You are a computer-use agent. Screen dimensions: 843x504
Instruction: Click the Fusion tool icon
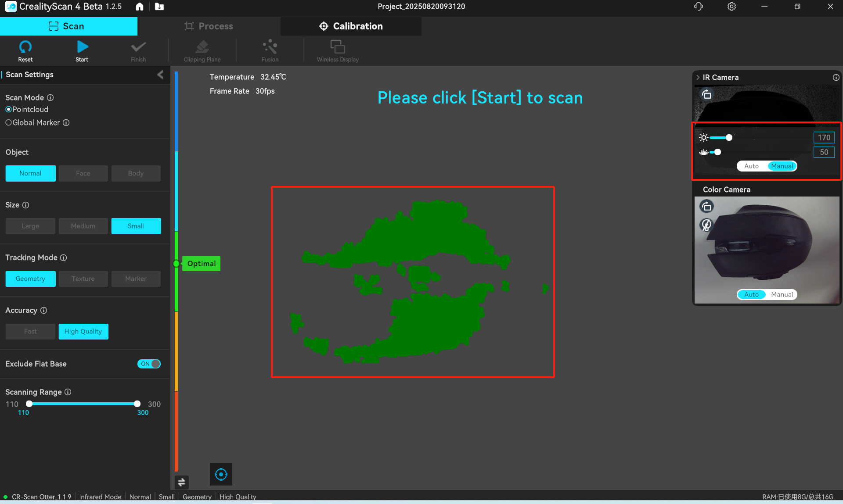(x=269, y=48)
